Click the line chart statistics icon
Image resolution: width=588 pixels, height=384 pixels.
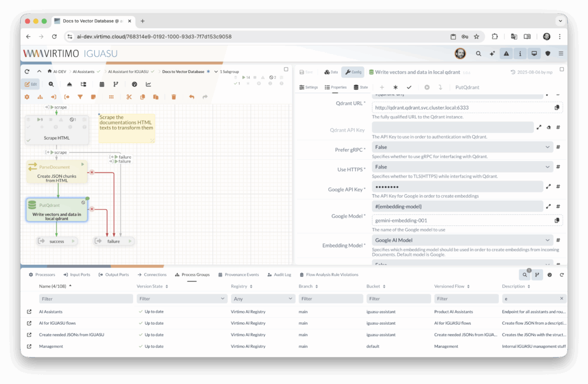(x=148, y=84)
